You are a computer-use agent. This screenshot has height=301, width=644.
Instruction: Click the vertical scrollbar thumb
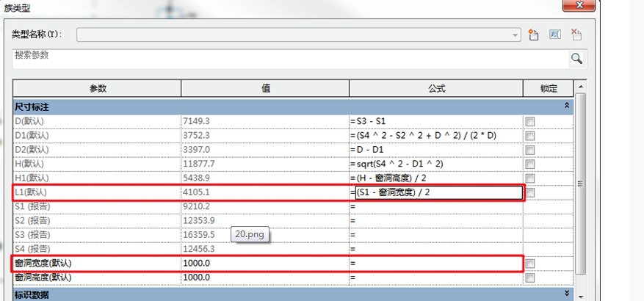[580, 184]
